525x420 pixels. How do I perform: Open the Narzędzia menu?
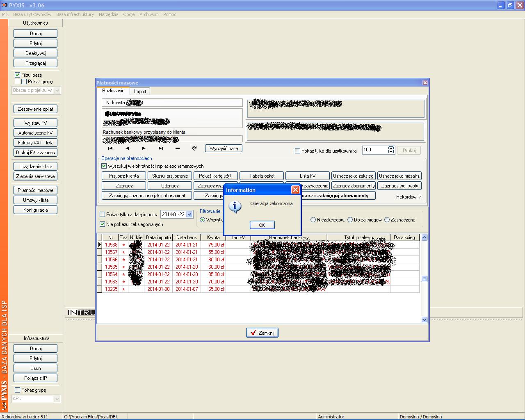108,14
